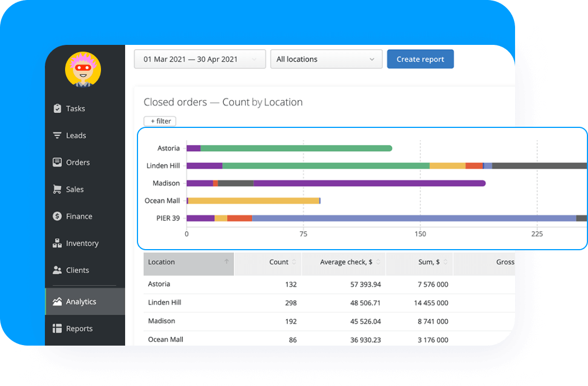The height and width of the screenshot is (386, 588).
Task: Select the Analytics chart icon
Action: [58, 301]
